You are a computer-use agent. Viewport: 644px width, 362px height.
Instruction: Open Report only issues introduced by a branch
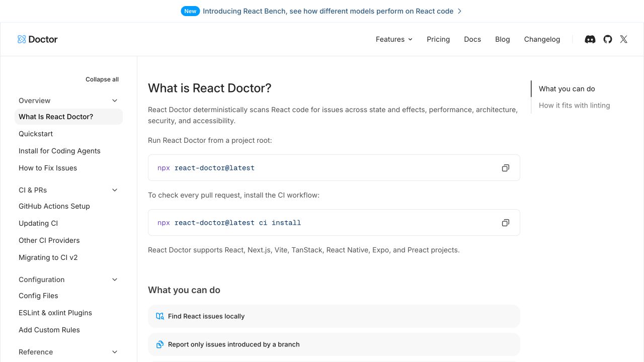(x=334, y=344)
